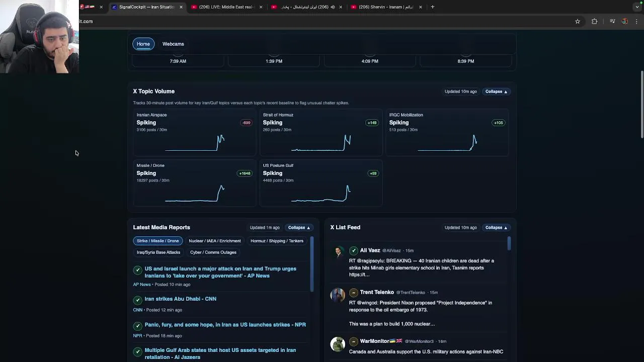
Task: Click the 4:09 PM time label
Action: click(370, 61)
